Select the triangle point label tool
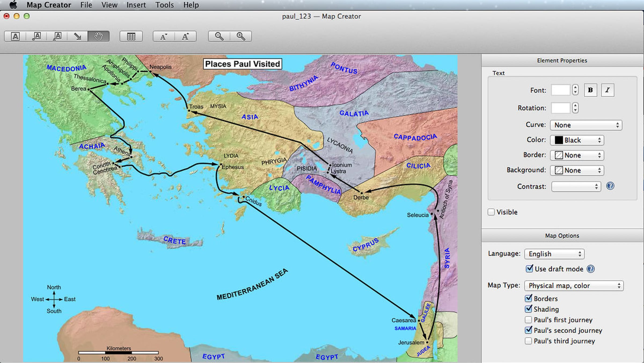The width and height of the screenshot is (644, 363). click(57, 36)
